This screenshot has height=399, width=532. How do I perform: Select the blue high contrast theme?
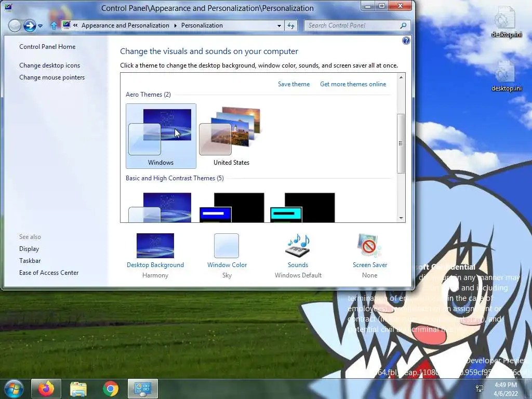tap(232, 208)
